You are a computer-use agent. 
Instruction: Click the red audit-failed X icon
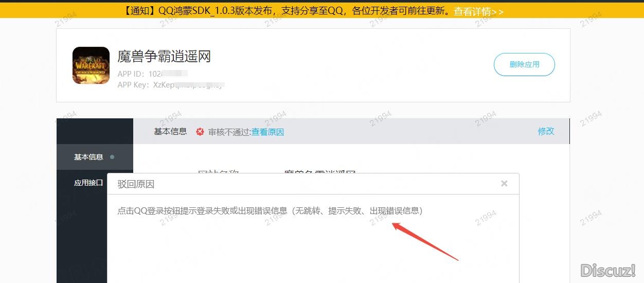[200, 132]
